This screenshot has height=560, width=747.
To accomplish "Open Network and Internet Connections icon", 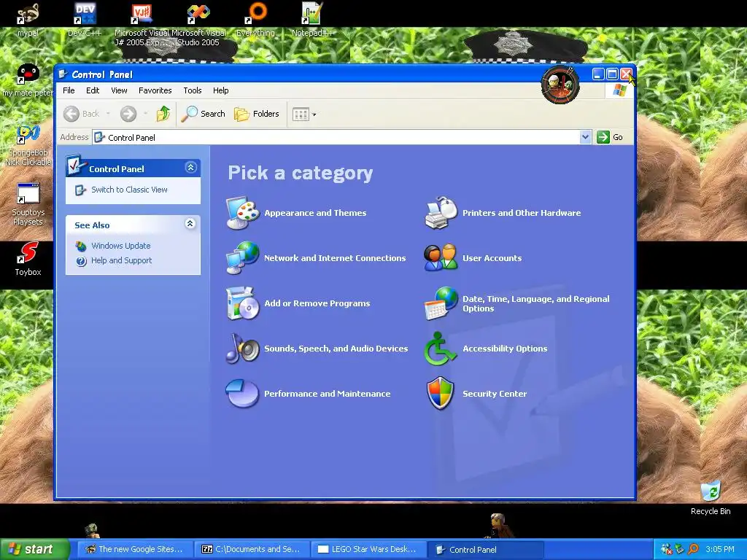I will (x=242, y=258).
